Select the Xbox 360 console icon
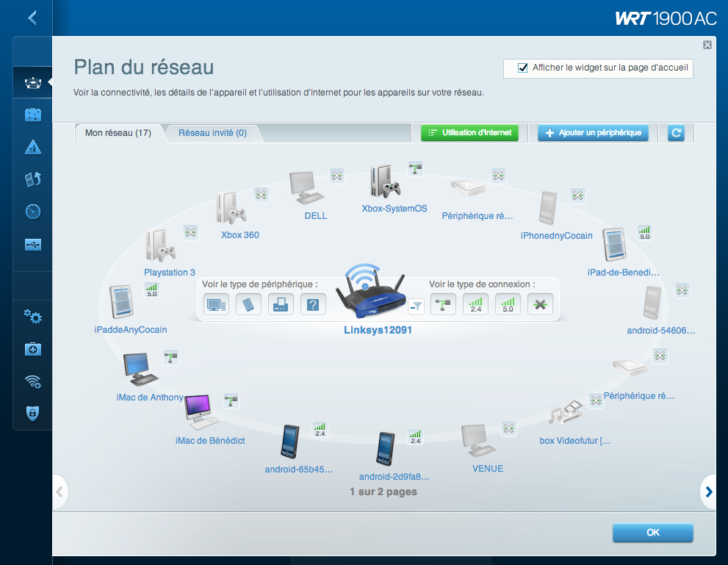This screenshot has height=565, width=728. [231, 209]
